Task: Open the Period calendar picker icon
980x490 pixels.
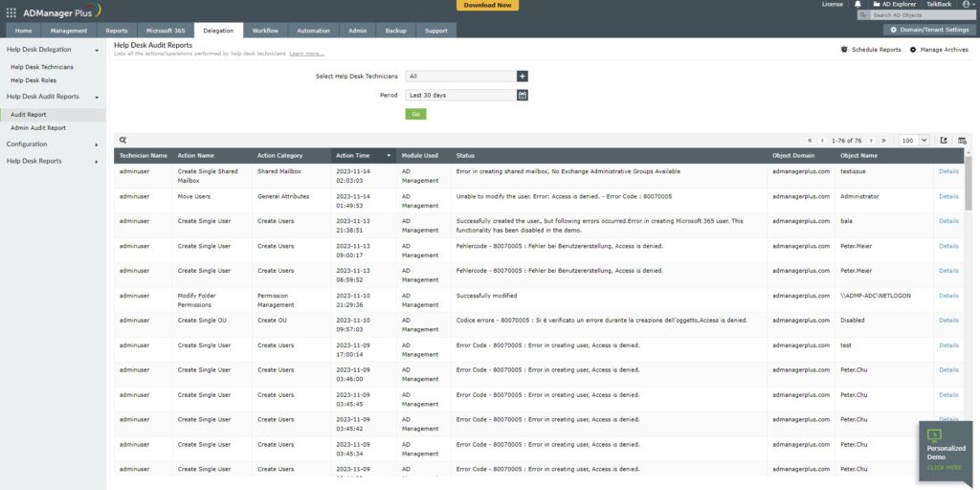Action: 523,95
